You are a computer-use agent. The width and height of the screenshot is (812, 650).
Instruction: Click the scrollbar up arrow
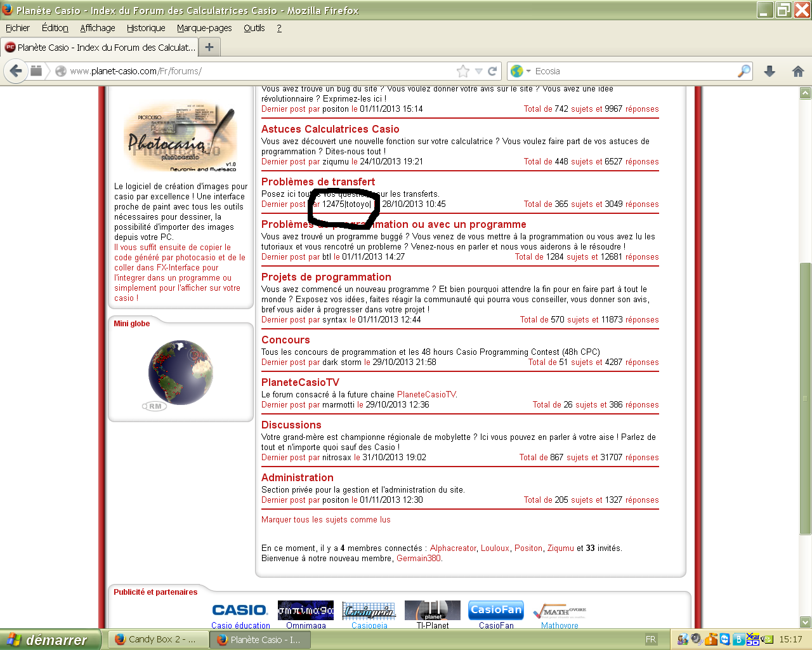pos(805,93)
